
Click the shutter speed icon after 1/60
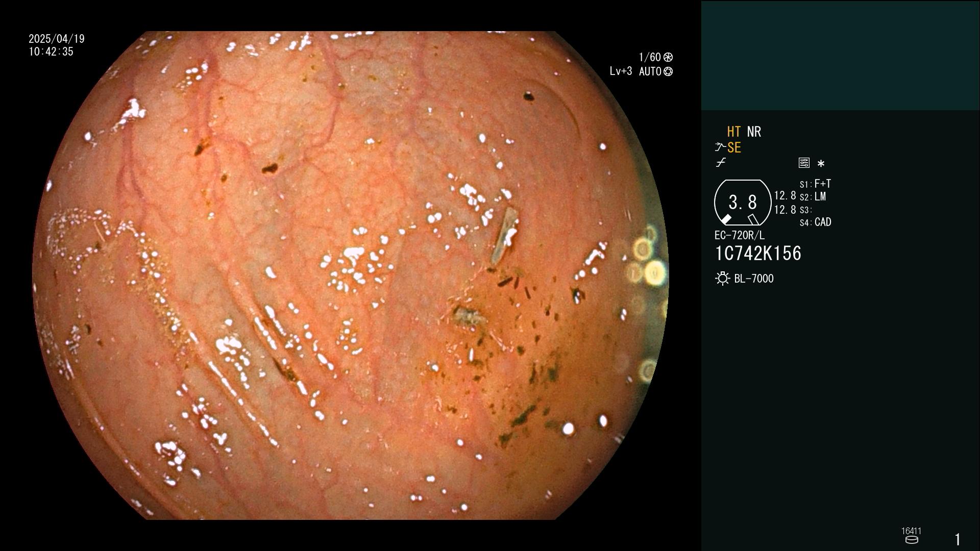tap(668, 57)
